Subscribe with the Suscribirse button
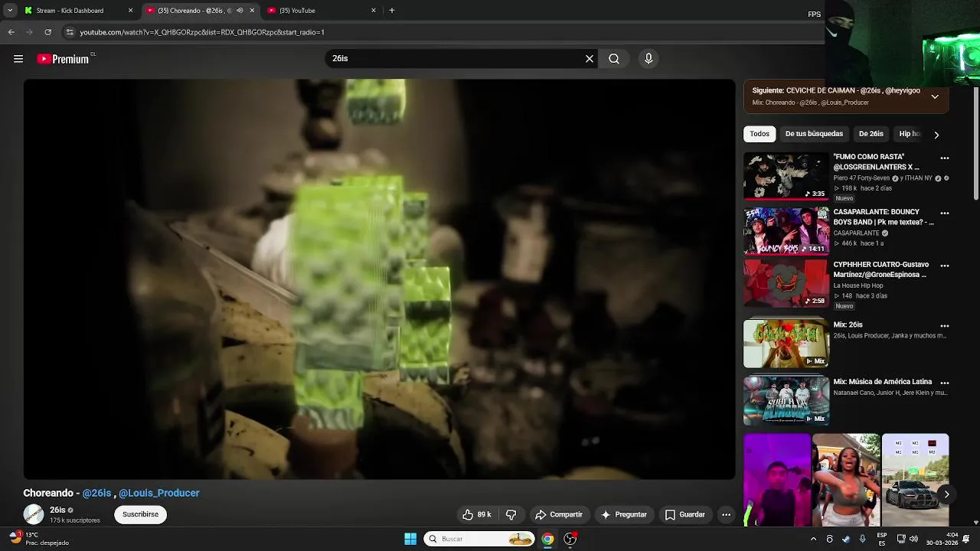Screen dimensions: 980x551 click(x=141, y=514)
